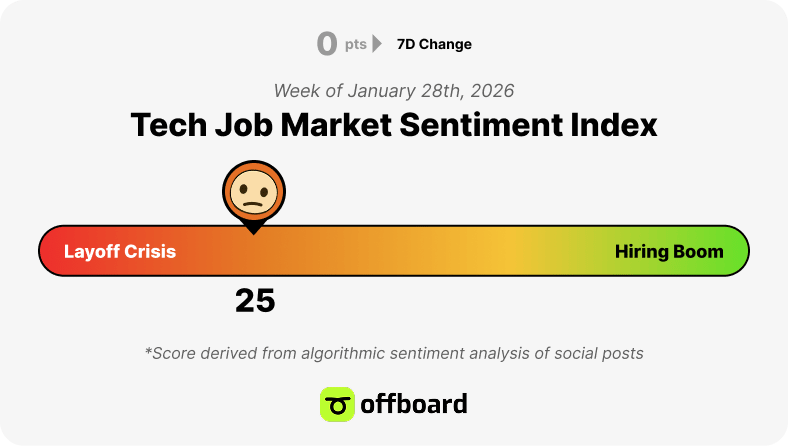788x446 pixels.
Task: Click the gray triangle change arrow
Action: 377,44
